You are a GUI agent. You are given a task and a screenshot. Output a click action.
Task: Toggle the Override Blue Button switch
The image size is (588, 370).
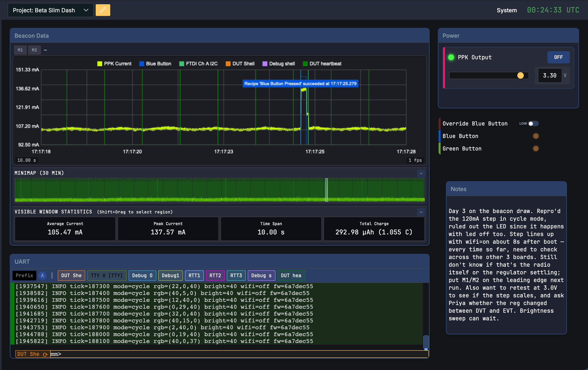tap(533, 124)
